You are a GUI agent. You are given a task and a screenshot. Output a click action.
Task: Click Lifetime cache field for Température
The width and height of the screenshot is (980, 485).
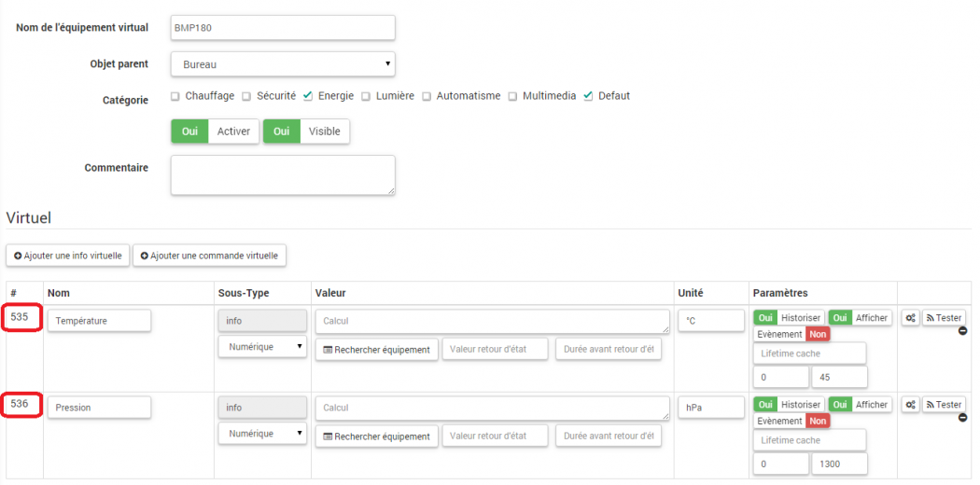pyautogui.click(x=809, y=353)
